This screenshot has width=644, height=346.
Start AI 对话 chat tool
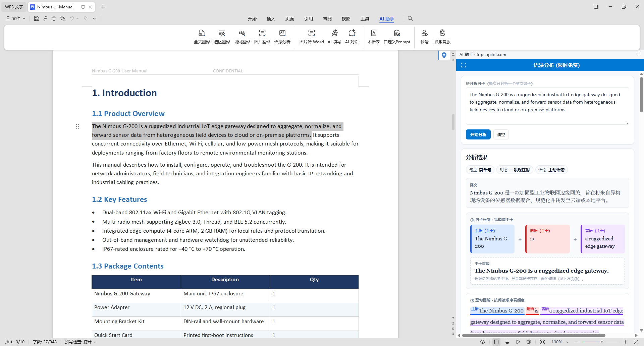tap(352, 37)
